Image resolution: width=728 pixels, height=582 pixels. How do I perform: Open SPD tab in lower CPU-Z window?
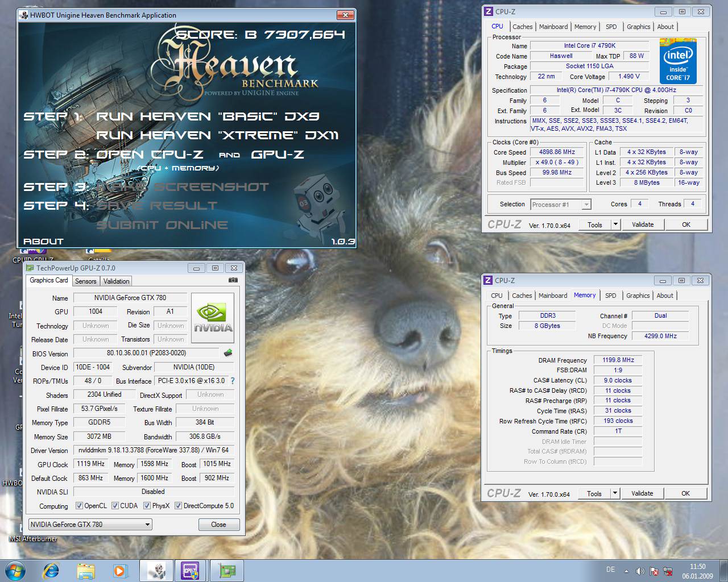611,296
